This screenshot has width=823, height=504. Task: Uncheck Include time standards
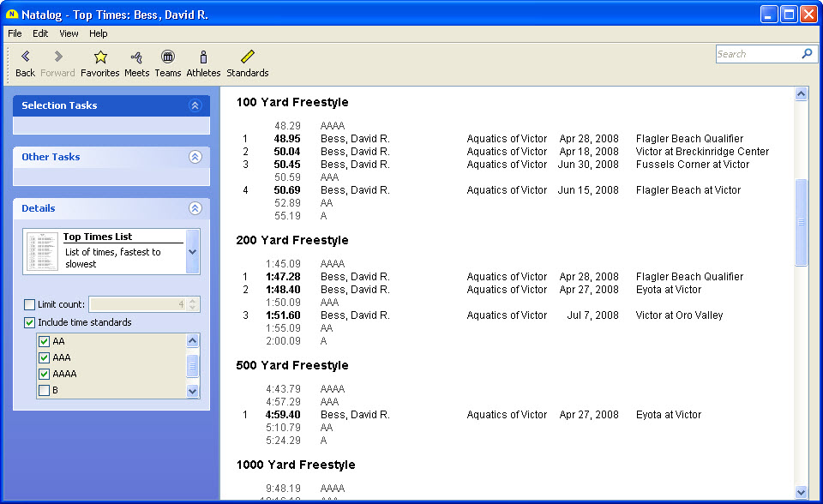[x=30, y=322]
